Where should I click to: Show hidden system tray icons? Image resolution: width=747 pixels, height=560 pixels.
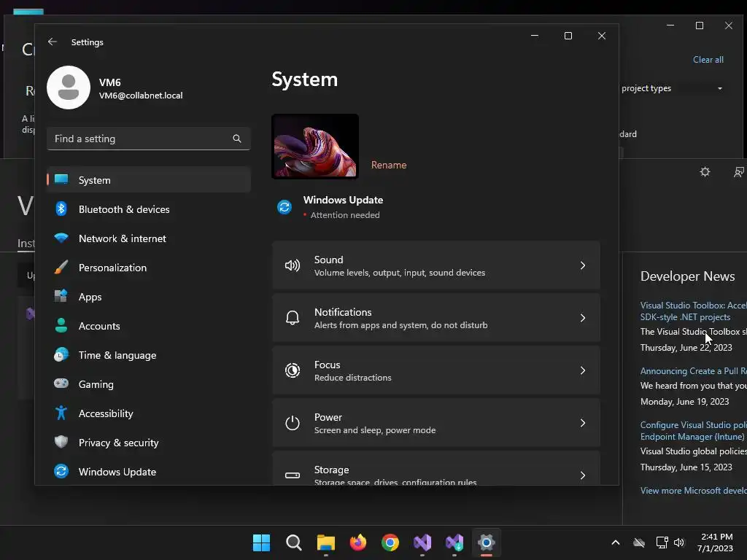(616, 542)
